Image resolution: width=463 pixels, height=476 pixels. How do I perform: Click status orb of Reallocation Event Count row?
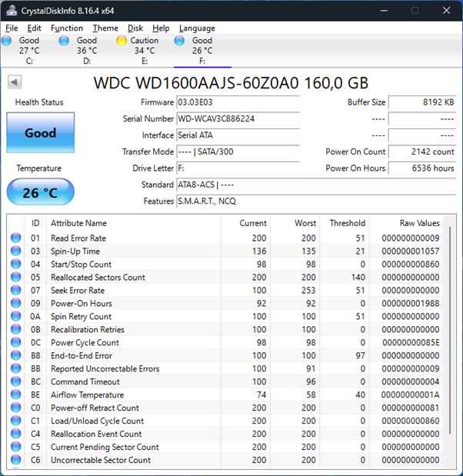(16, 434)
